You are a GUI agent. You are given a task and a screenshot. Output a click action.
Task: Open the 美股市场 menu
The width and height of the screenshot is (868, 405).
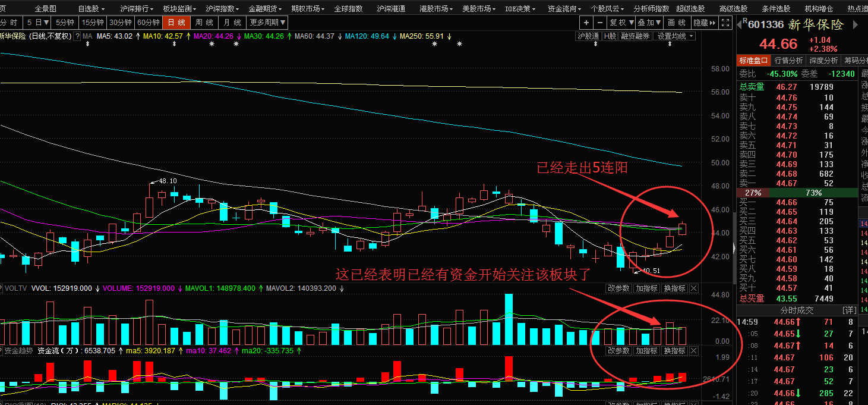[479, 9]
